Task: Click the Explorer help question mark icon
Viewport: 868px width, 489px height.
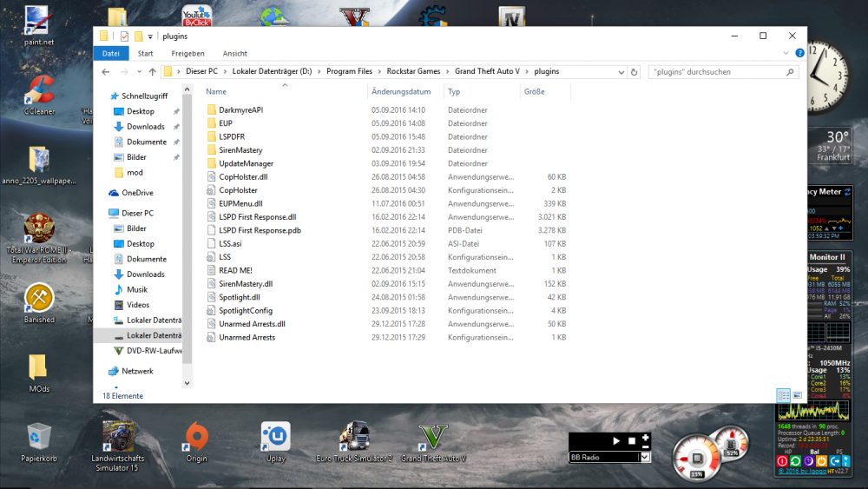Action: click(x=799, y=53)
